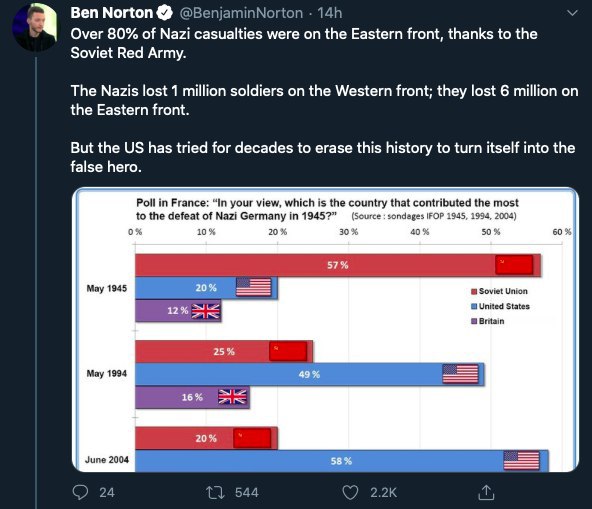
Task: Click the 24 replies count
Action: pos(107,492)
